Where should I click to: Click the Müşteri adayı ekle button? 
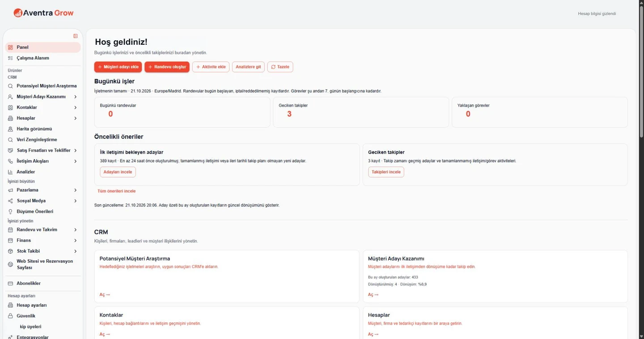pos(118,67)
